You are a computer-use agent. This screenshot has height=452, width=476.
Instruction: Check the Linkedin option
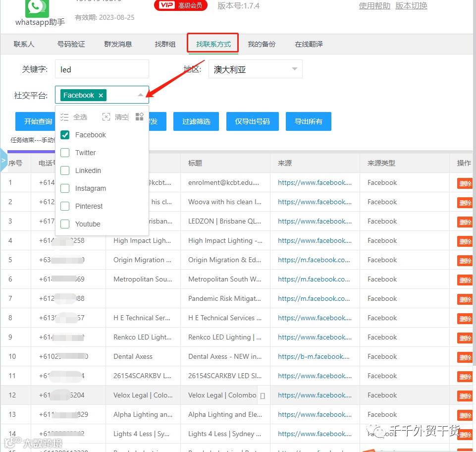65,170
